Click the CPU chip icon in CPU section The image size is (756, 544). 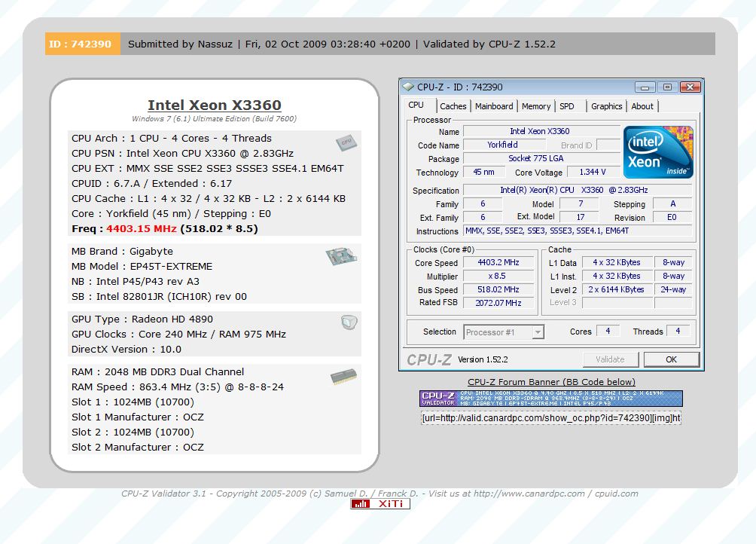click(346, 142)
